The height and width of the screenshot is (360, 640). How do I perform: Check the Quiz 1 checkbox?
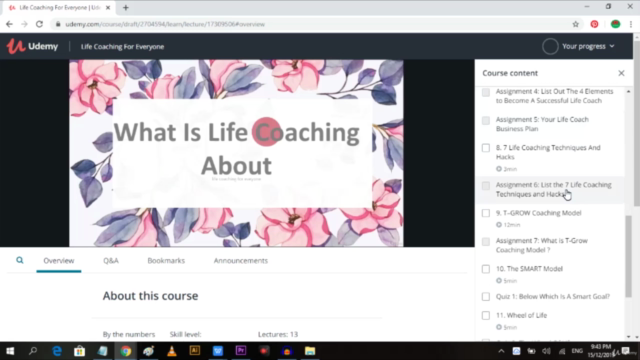[x=486, y=297]
